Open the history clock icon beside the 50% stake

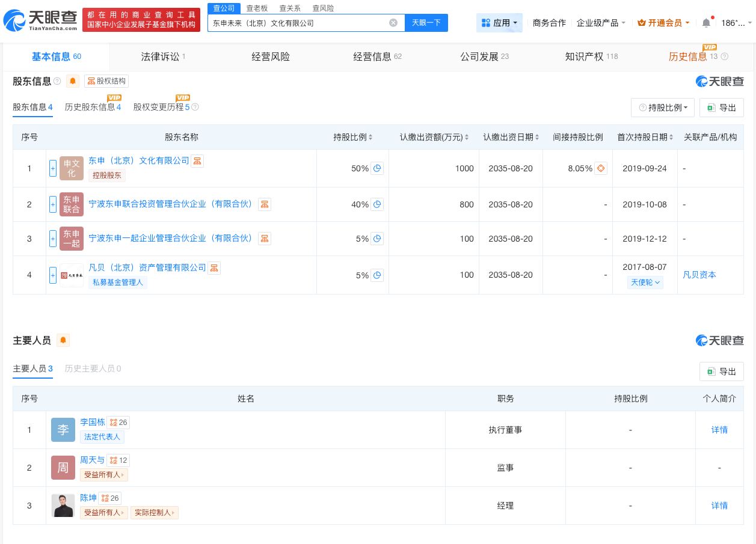(x=377, y=169)
